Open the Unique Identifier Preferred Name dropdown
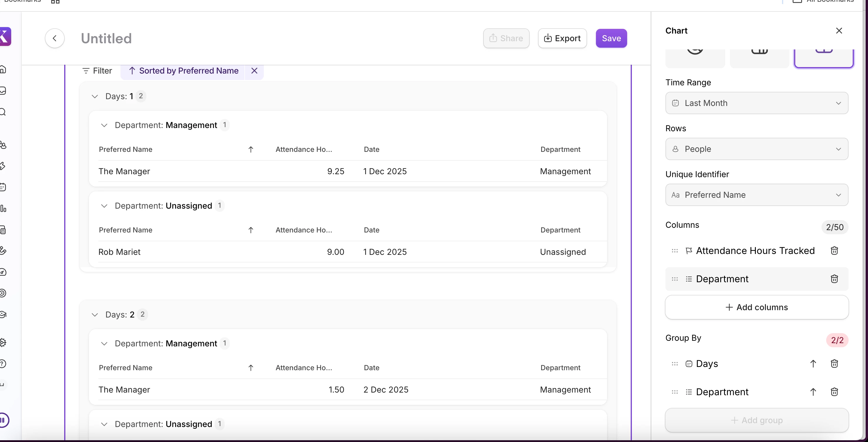 tap(756, 195)
